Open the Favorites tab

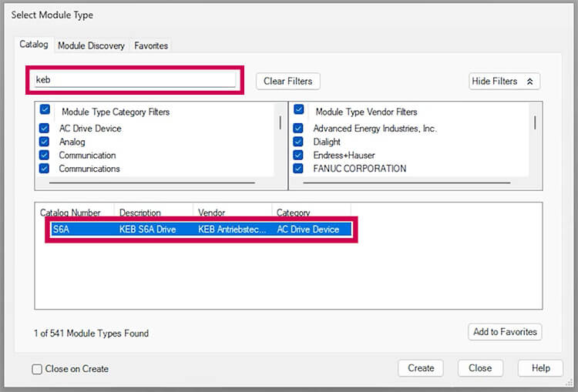pyautogui.click(x=151, y=45)
